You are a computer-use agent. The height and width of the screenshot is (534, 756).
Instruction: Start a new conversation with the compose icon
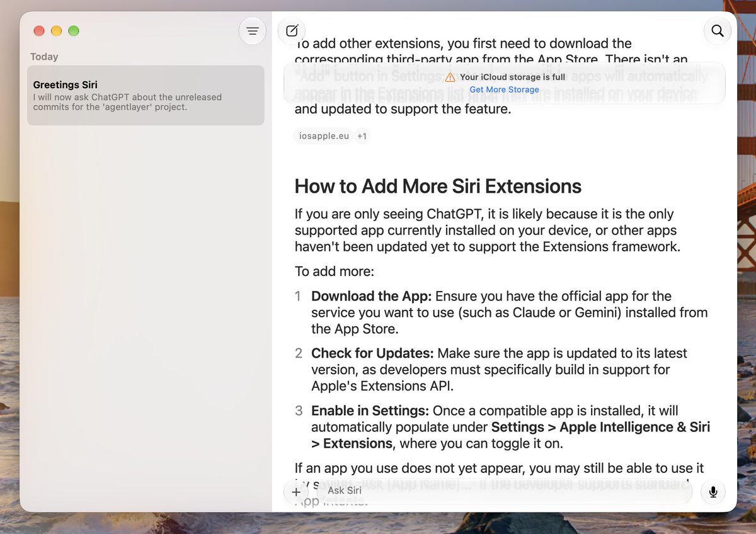[292, 30]
